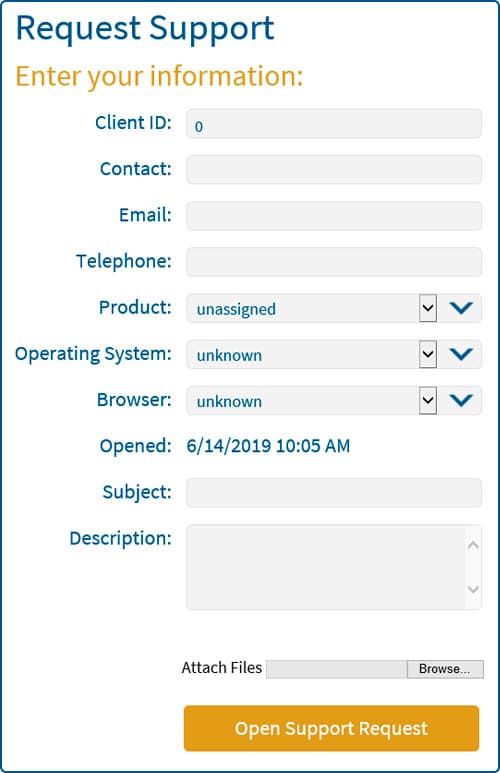Screen dimensions: 500x773
Task: Click into the Telephone text box
Action: (334, 262)
